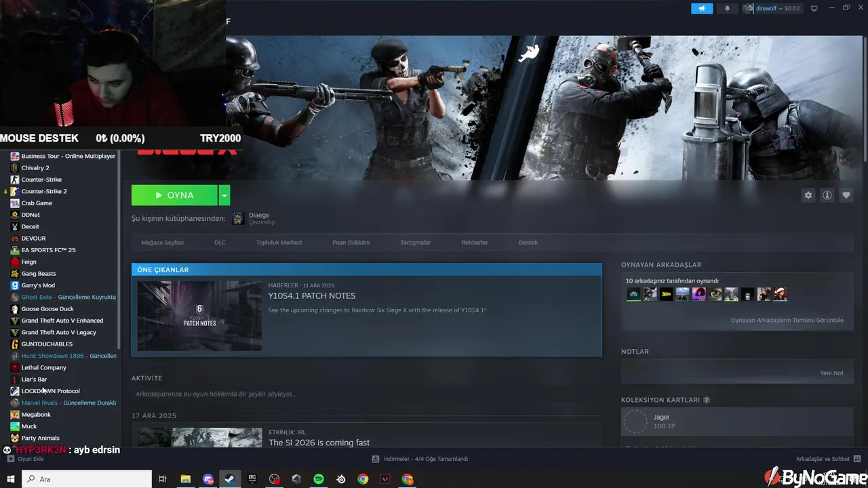868x488 pixels.
Task: Open İndirmeler downloads status
Action: (420, 459)
